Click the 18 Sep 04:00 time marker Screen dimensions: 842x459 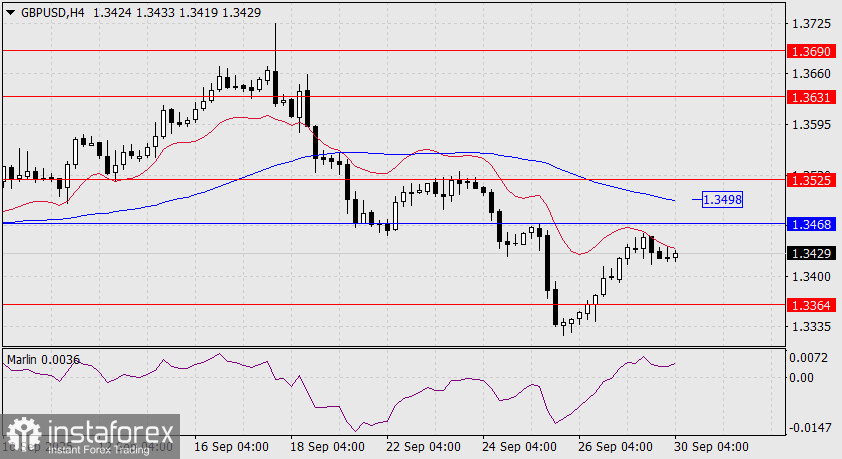tap(328, 447)
